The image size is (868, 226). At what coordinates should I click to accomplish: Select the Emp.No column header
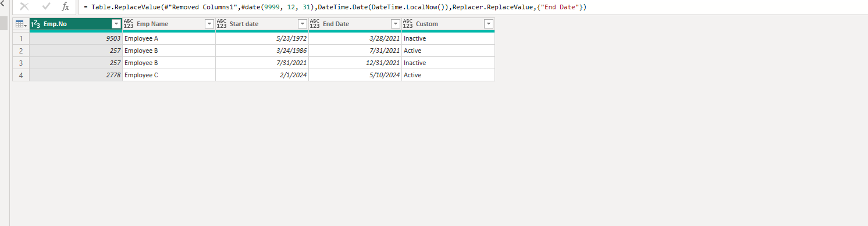76,24
